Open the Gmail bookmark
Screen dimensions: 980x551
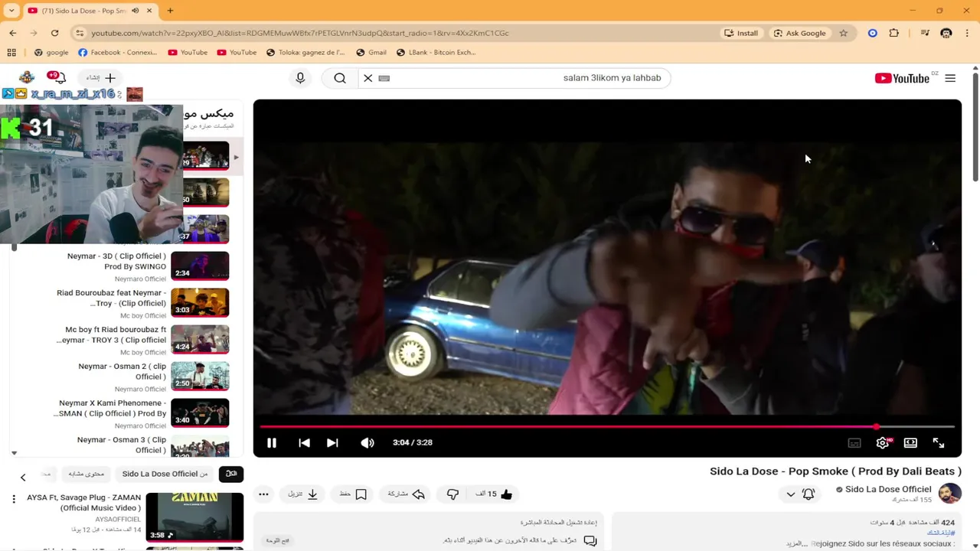coord(371,52)
